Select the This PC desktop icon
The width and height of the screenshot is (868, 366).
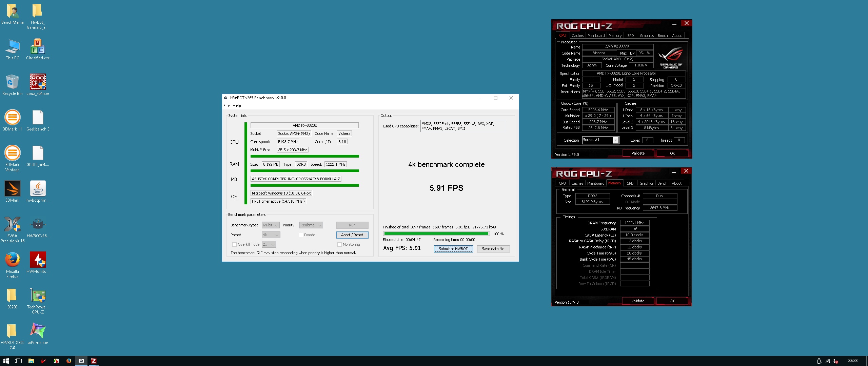(13, 50)
